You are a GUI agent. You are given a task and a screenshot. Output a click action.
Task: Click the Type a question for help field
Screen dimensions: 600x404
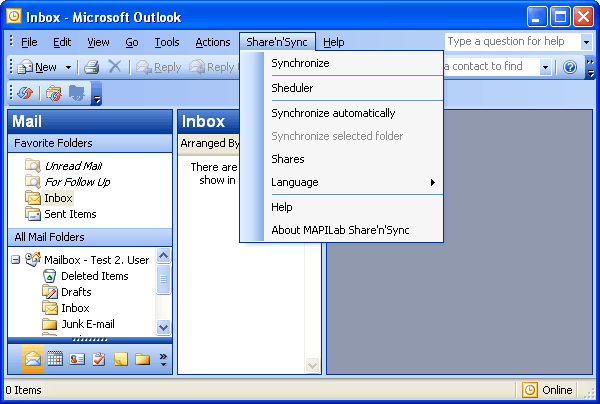[513, 41]
